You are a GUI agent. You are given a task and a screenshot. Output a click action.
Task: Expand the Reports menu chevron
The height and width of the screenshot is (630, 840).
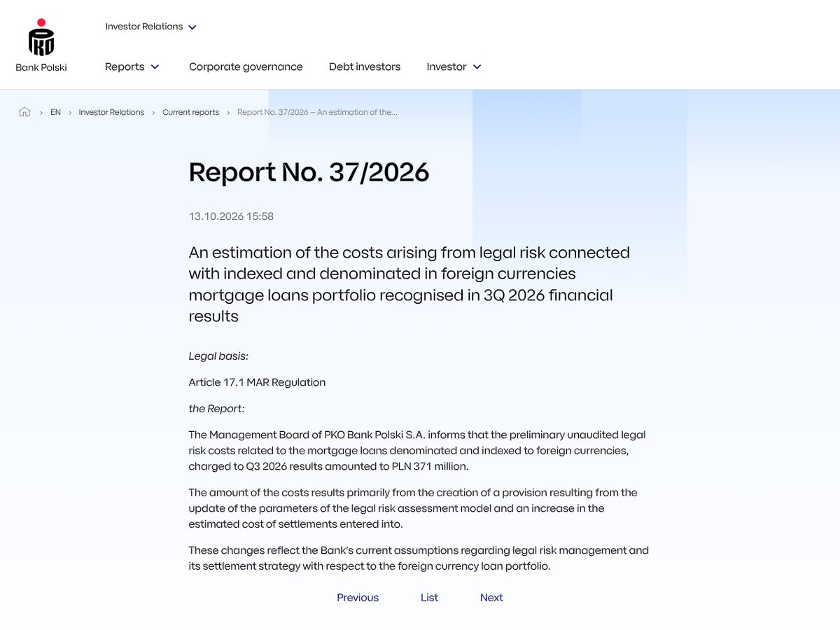point(155,67)
